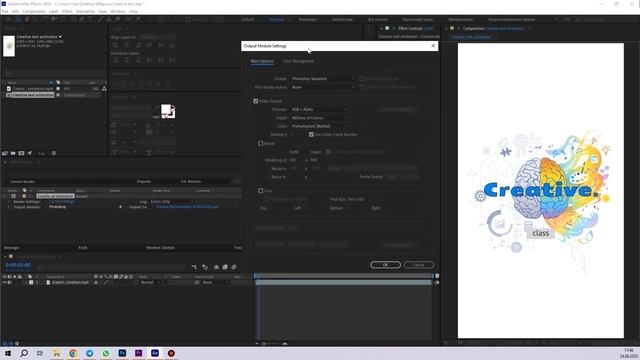The height and width of the screenshot is (360, 640).
Task: Click the layer 1 label color swatch
Action: (x=31, y=282)
